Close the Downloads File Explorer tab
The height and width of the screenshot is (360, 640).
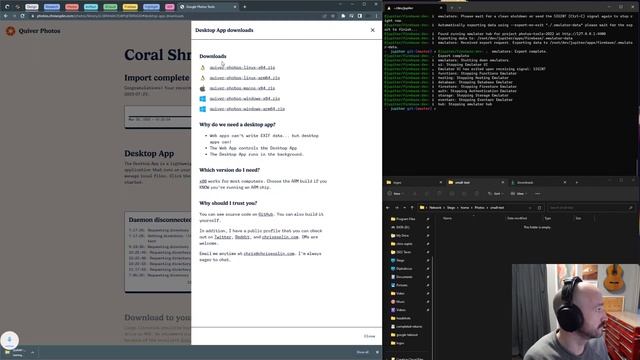coord(564,182)
